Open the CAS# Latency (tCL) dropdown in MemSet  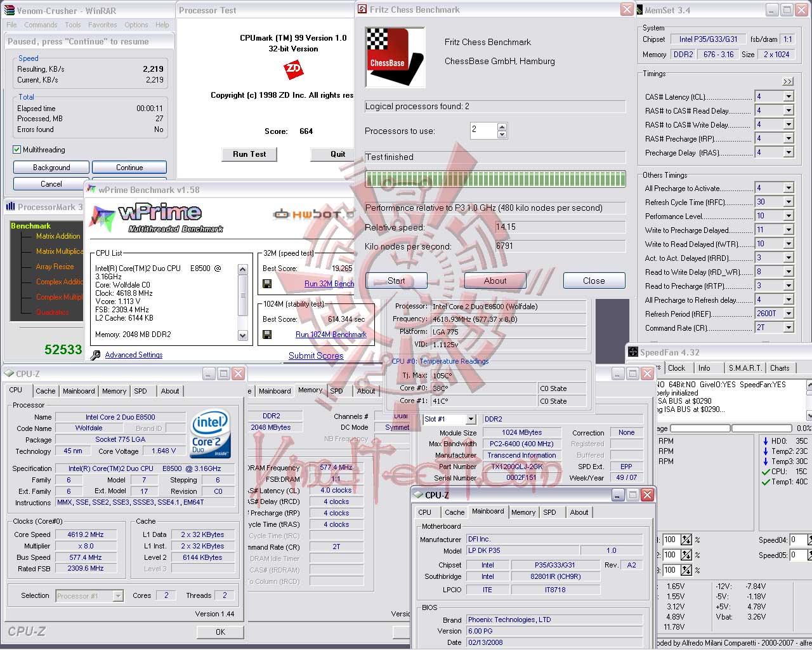point(789,96)
